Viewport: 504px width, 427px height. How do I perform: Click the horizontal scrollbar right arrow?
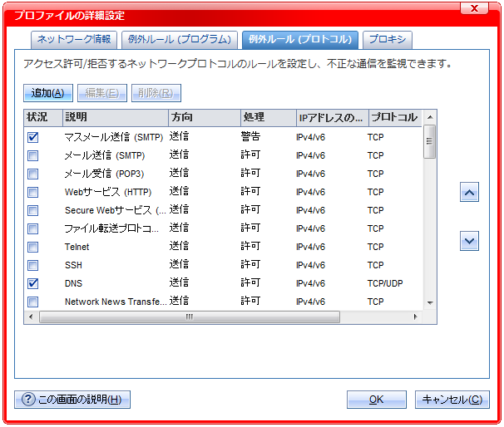pos(417,317)
